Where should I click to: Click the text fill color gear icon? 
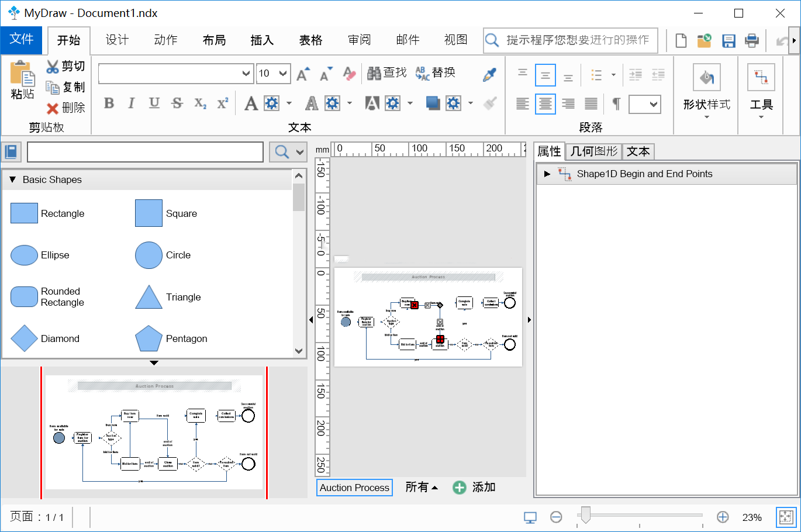click(272, 103)
